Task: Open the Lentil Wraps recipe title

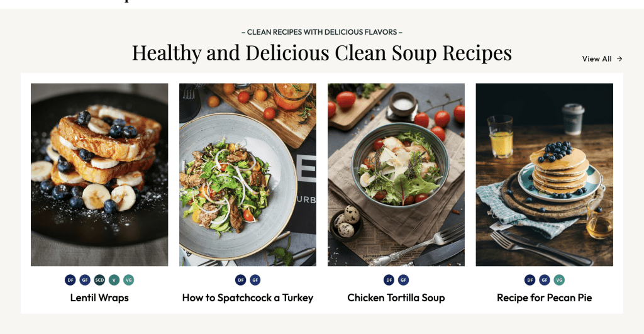Action: [x=99, y=298]
